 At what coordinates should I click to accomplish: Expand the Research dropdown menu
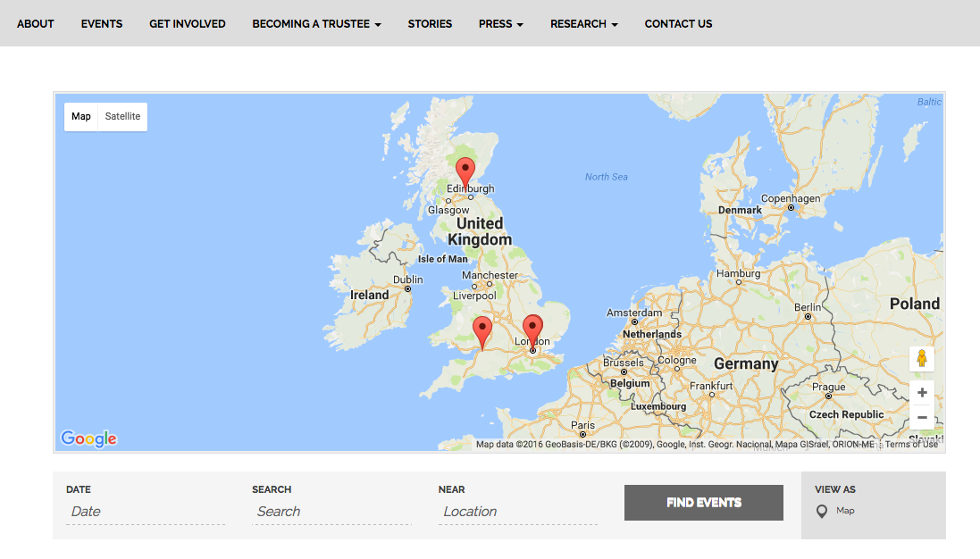[583, 24]
